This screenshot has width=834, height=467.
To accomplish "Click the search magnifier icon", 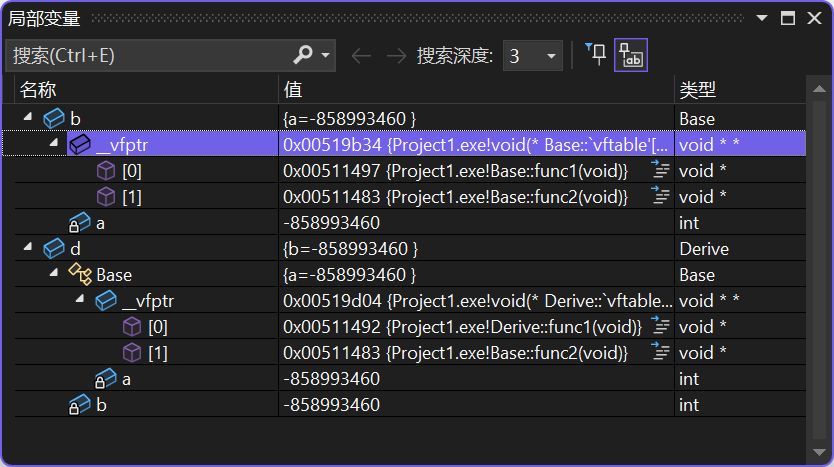I will pyautogui.click(x=303, y=55).
